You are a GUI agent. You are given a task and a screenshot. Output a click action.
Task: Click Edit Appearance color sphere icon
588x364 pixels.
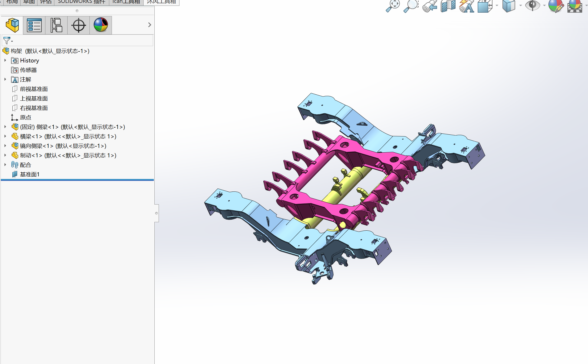[x=556, y=6]
